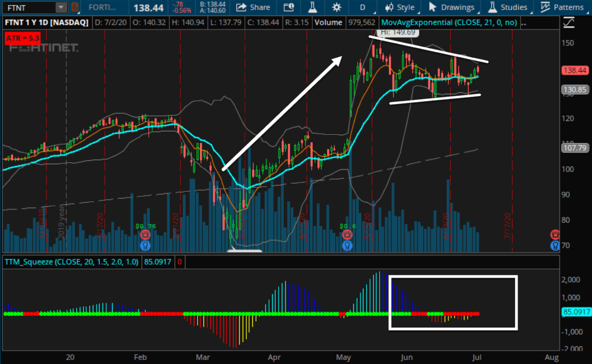
Task: Click the FTNT 1 Y 1D [NASDAQ] chart label
Action: [46, 23]
